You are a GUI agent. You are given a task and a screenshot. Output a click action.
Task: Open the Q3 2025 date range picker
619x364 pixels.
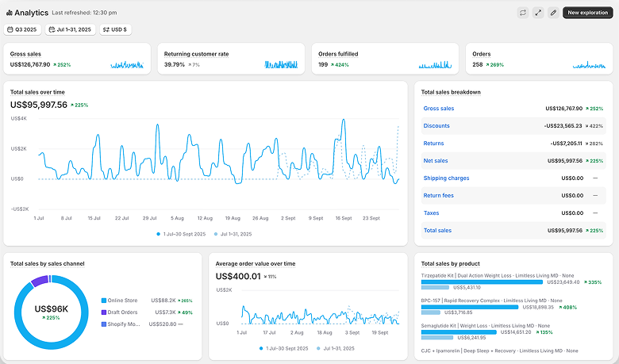(x=22, y=29)
